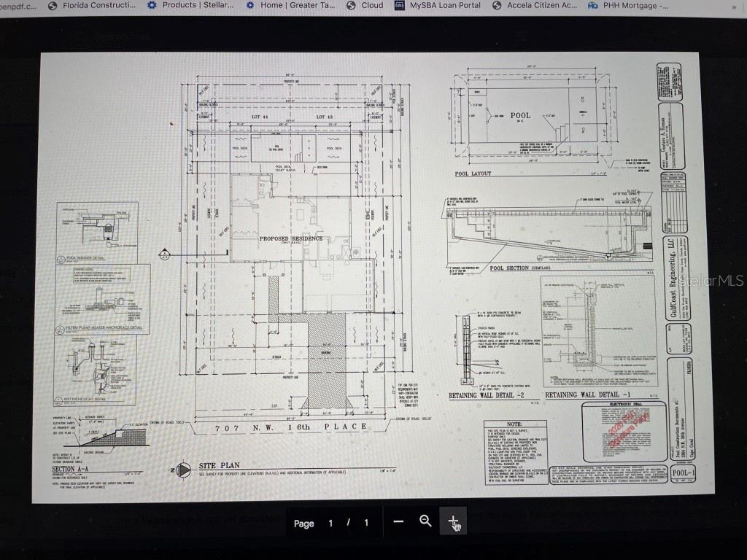This screenshot has height=560, width=747.
Task: Click the zoom in plus icon
Action: 453,521
